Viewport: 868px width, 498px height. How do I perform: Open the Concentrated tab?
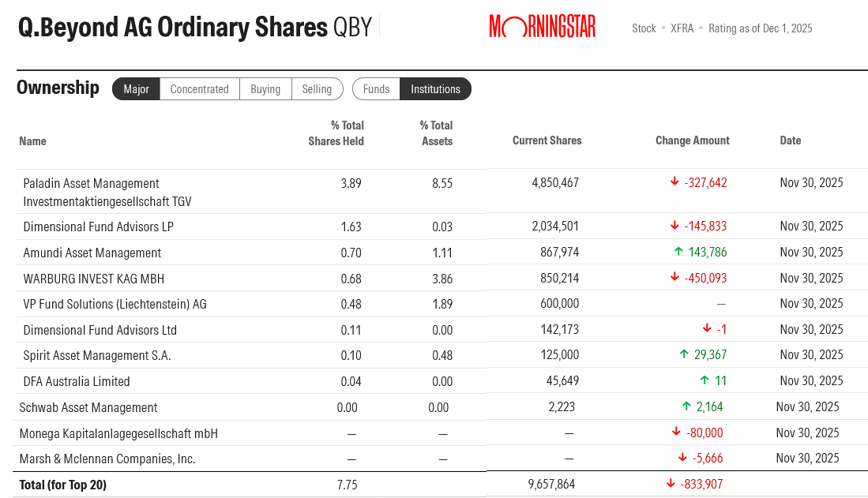click(199, 89)
